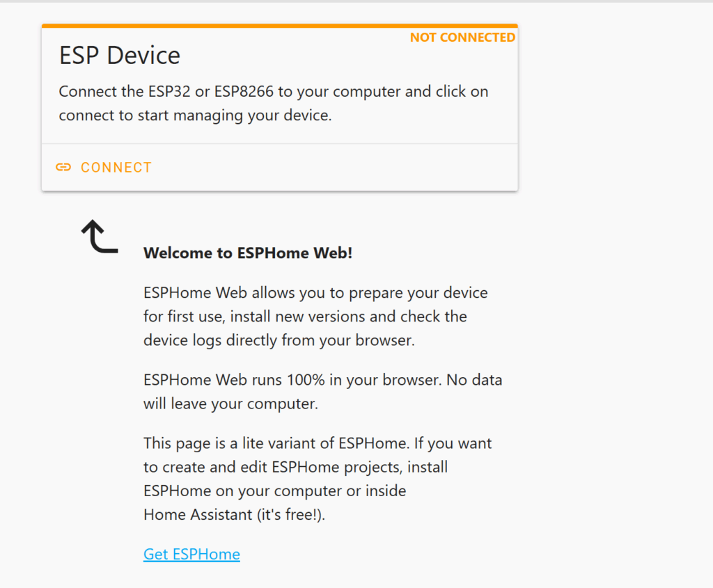
Task: Click the "start managing your device" text line
Action: click(195, 115)
